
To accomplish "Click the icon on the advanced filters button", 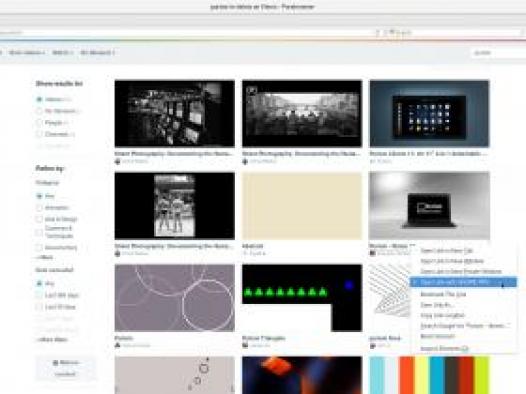I will (56, 363).
